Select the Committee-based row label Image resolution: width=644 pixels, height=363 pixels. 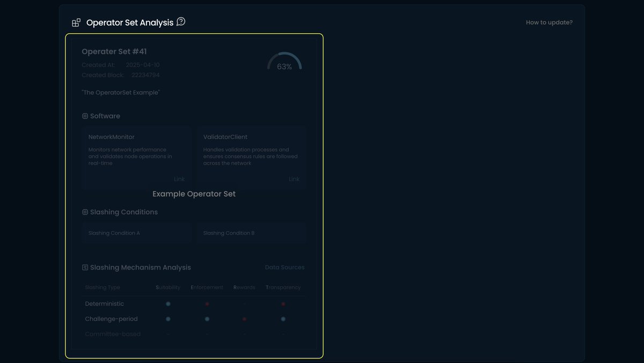tap(113, 334)
